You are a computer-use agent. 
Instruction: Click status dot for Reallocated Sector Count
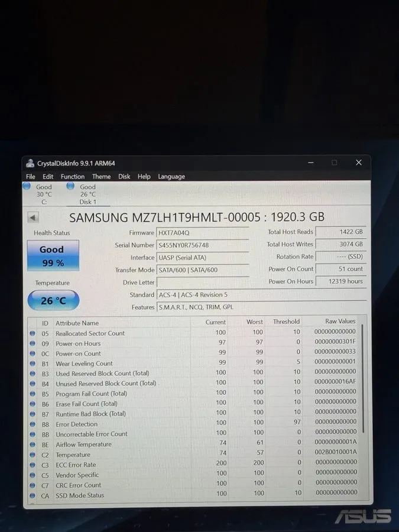(x=33, y=333)
